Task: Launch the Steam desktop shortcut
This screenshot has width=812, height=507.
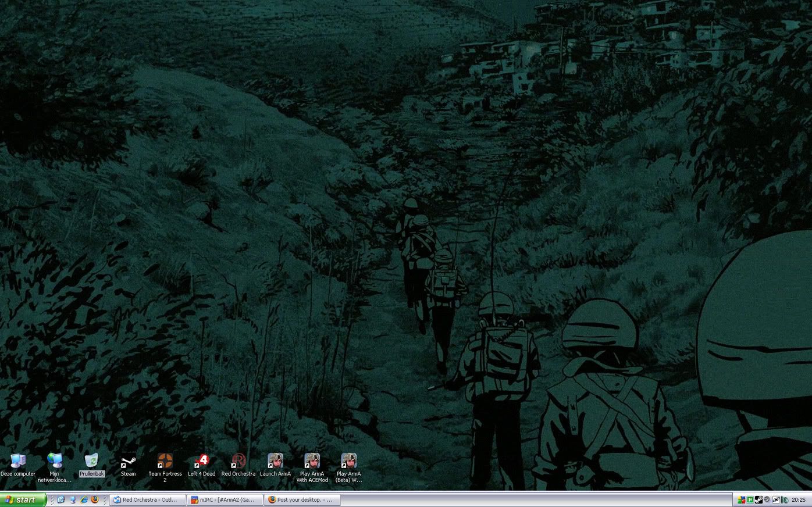Action: [128, 462]
